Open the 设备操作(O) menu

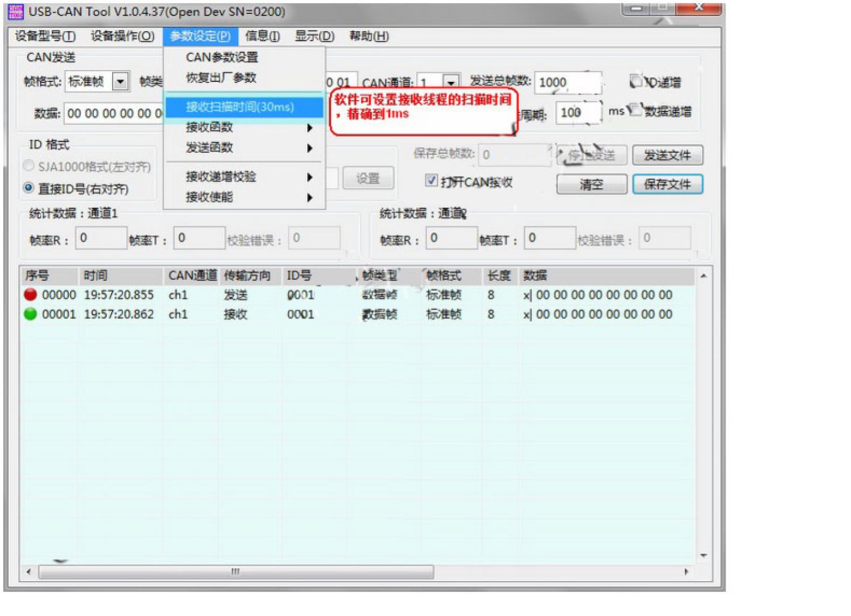pos(123,36)
